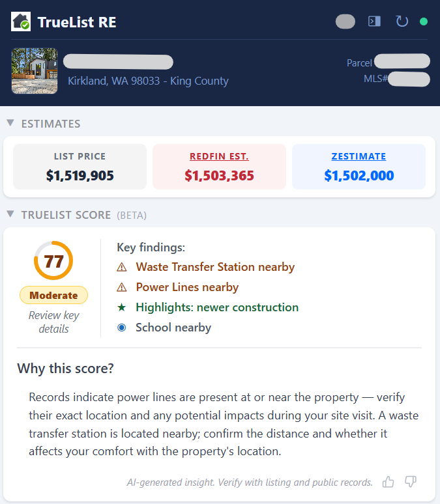Click the Waste Transfer Station nearby finding

pyautogui.click(x=215, y=267)
